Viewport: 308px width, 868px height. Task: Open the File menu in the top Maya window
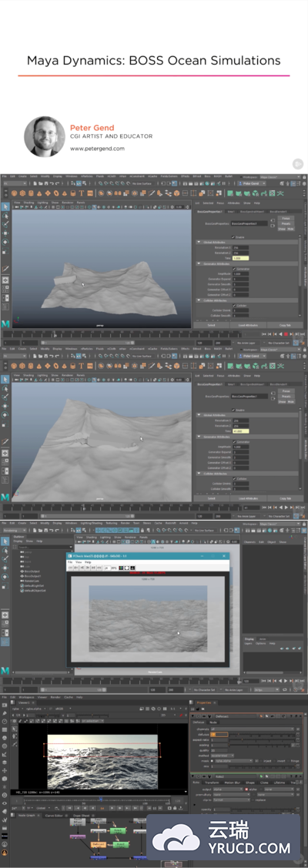point(5,176)
